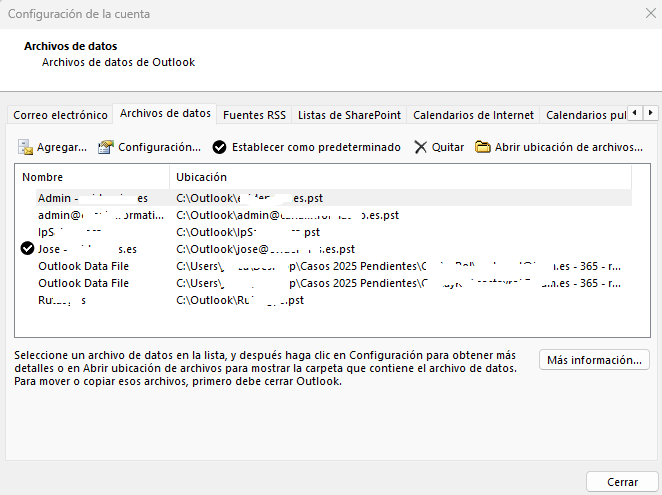Close the dialog with Cerrar

tap(622, 482)
